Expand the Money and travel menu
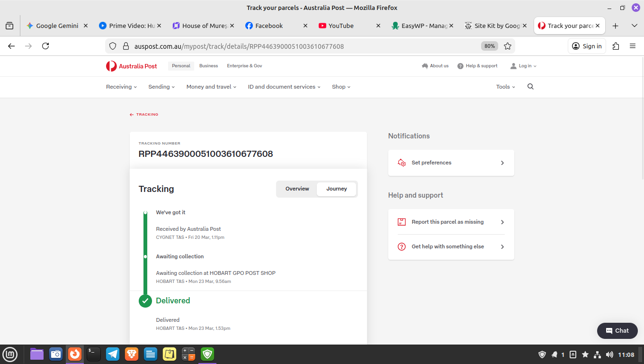644x364 pixels. (211, 87)
